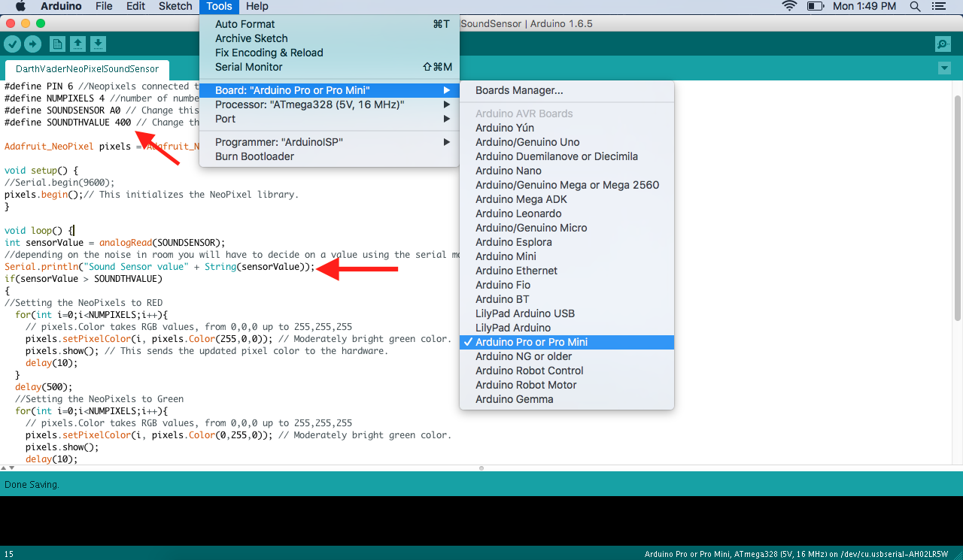Open the Apple menu
The height and width of the screenshot is (560, 963).
point(20,6)
